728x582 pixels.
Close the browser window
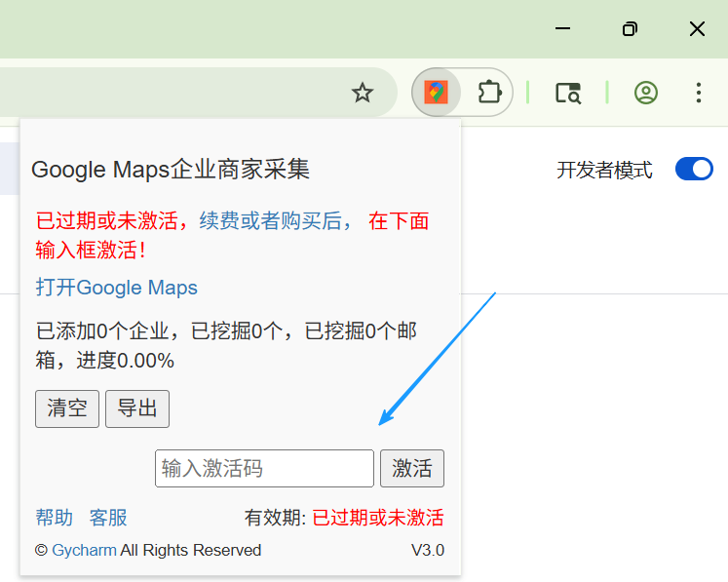(697, 29)
